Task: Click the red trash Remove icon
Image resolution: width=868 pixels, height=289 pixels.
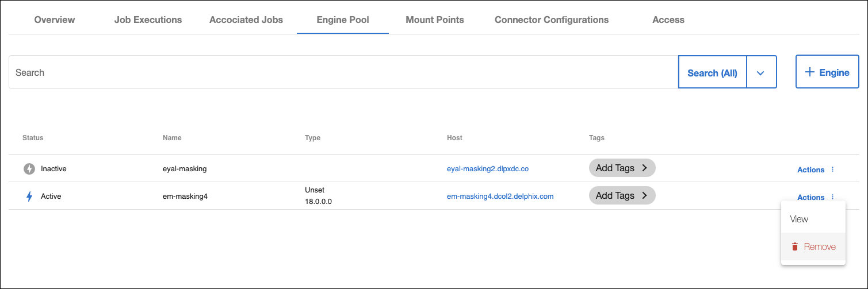Action: click(795, 247)
